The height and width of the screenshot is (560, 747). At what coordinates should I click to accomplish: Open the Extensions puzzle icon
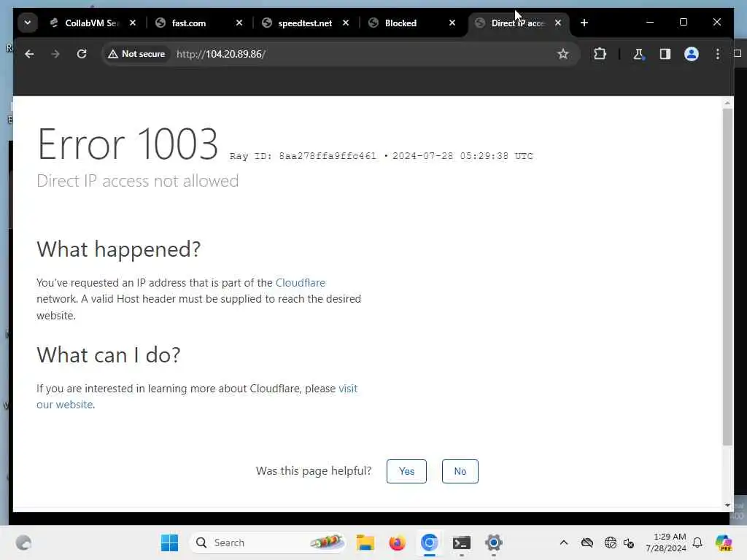coord(600,54)
